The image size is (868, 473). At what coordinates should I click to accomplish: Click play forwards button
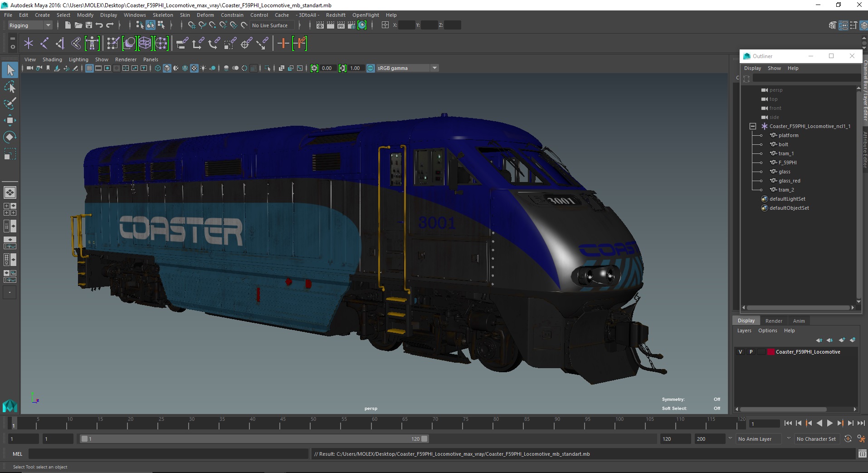pos(829,423)
